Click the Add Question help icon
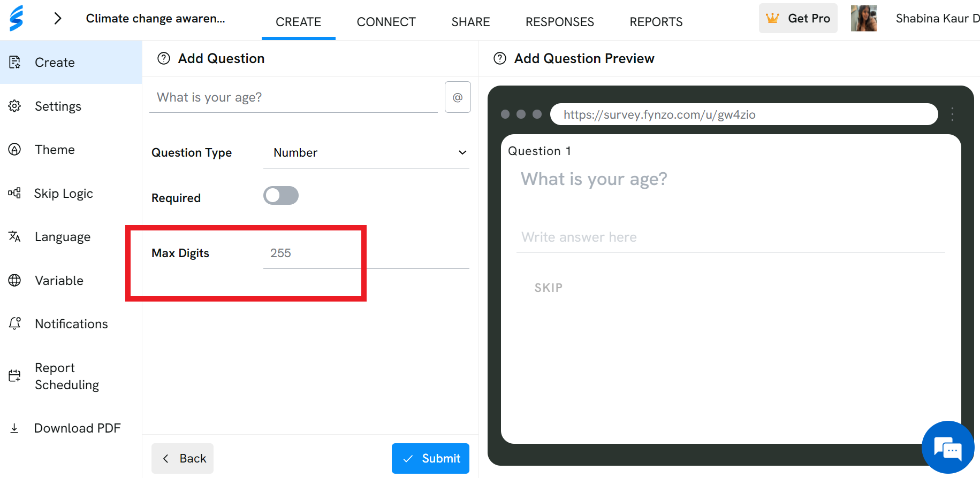The image size is (980, 478). (x=164, y=58)
